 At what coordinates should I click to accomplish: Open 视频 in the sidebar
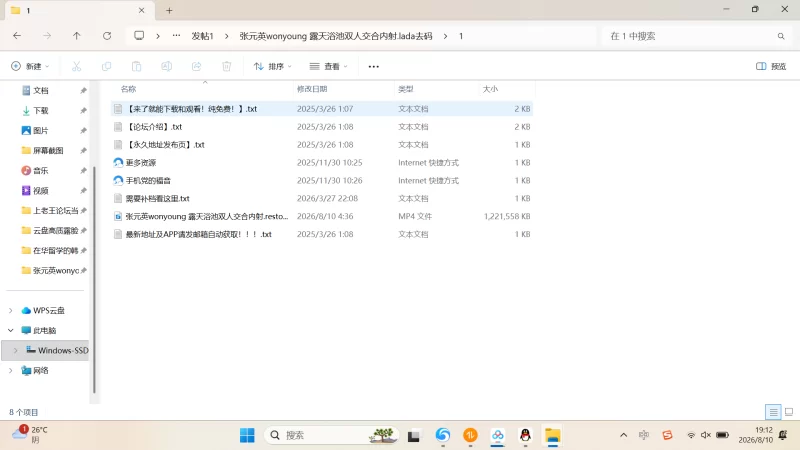tap(41, 190)
